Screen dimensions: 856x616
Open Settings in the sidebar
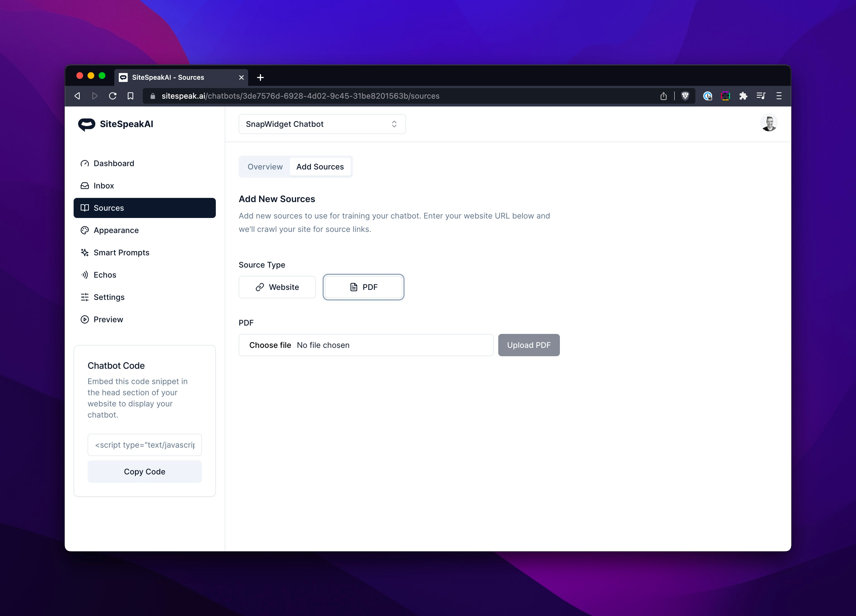(109, 297)
